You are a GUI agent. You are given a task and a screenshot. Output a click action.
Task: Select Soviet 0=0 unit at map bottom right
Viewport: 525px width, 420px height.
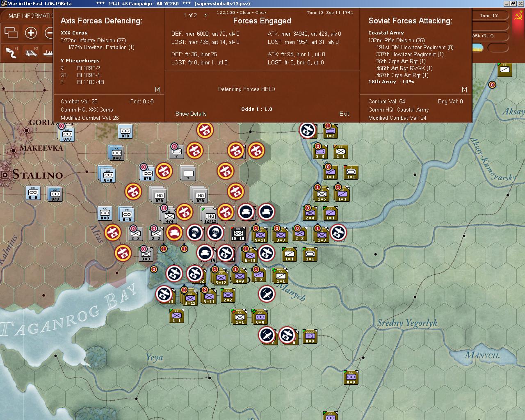point(351,377)
